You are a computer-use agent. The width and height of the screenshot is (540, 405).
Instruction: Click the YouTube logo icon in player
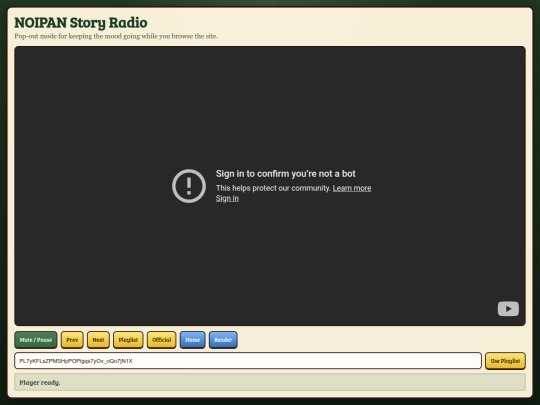pyautogui.click(x=508, y=309)
